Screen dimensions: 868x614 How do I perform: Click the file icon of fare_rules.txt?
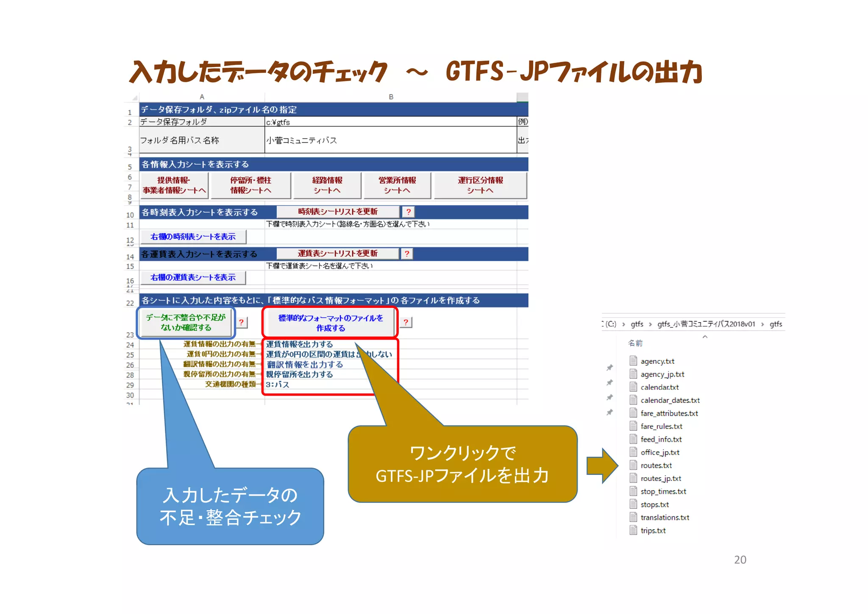click(x=633, y=426)
